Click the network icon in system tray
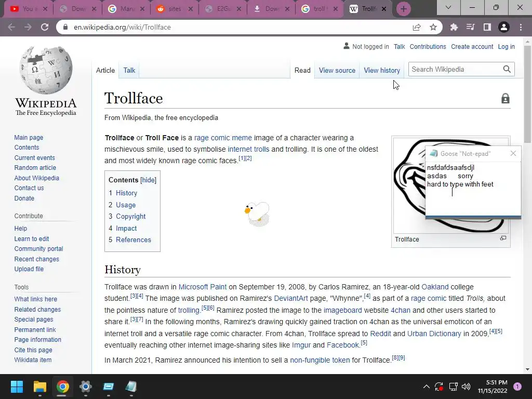532x399 pixels. click(453, 387)
